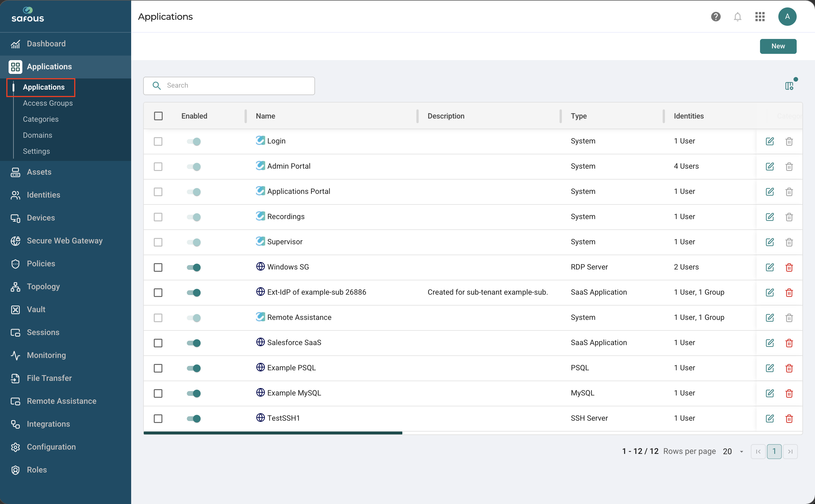Edit the Admin Portal application
Viewport: 815px width, 504px height.
(x=769, y=167)
